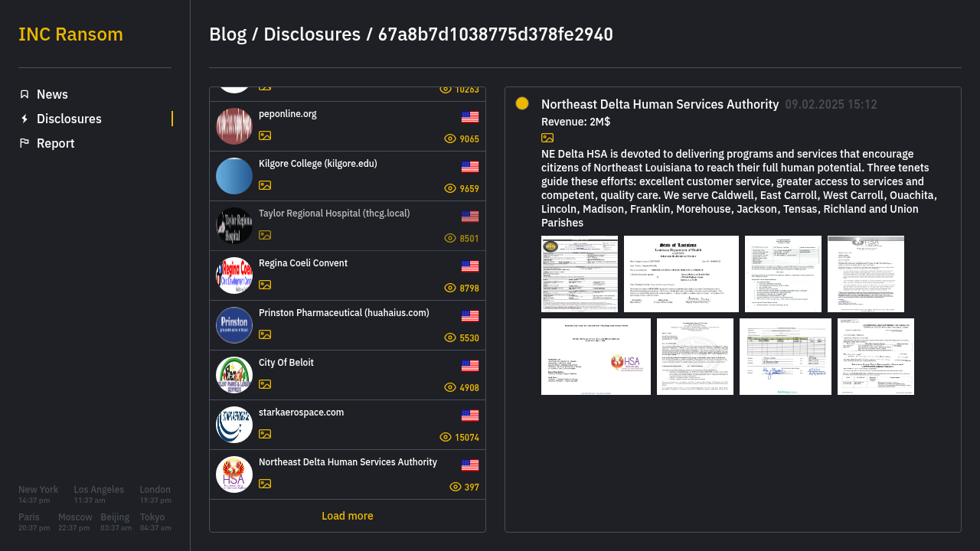Open the Kilgore College (kilgore.edu) entry title
The width and height of the screenshot is (980, 551).
[318, 164]
